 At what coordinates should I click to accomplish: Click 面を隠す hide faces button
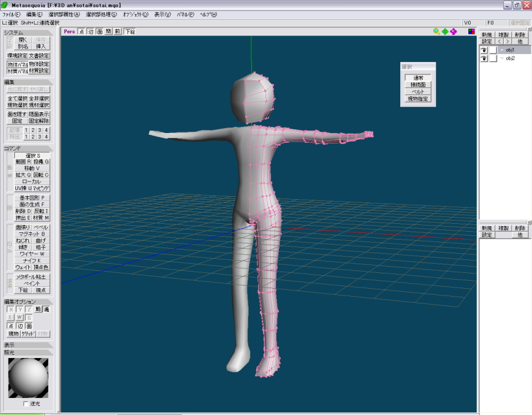click(17, 115)
